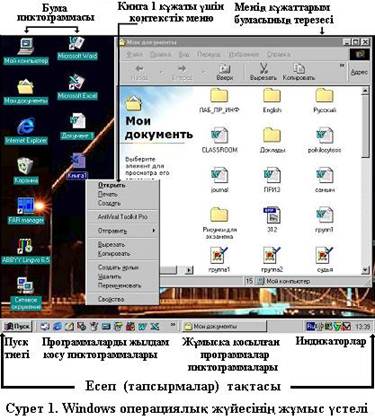Select the ЛАБ_ПР_ИНФ folder
The height and width of the screenshot is (420, 375).
(219, 100)
